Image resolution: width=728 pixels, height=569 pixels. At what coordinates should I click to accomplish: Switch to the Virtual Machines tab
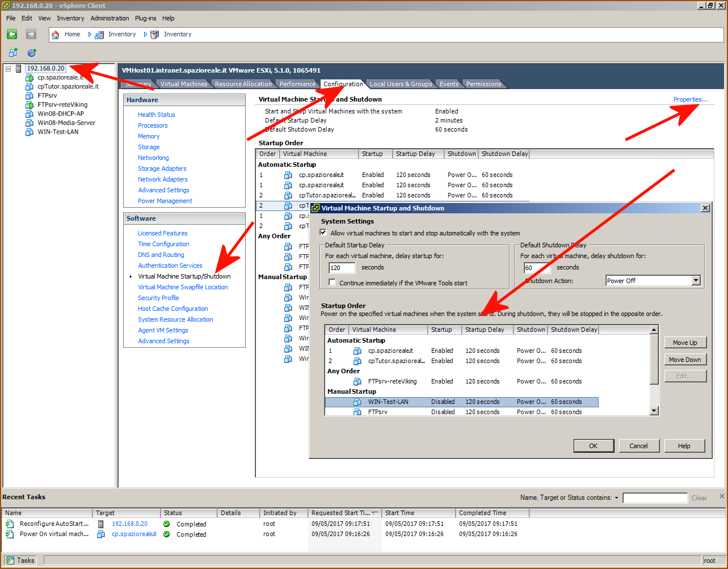tap(184, 84)
